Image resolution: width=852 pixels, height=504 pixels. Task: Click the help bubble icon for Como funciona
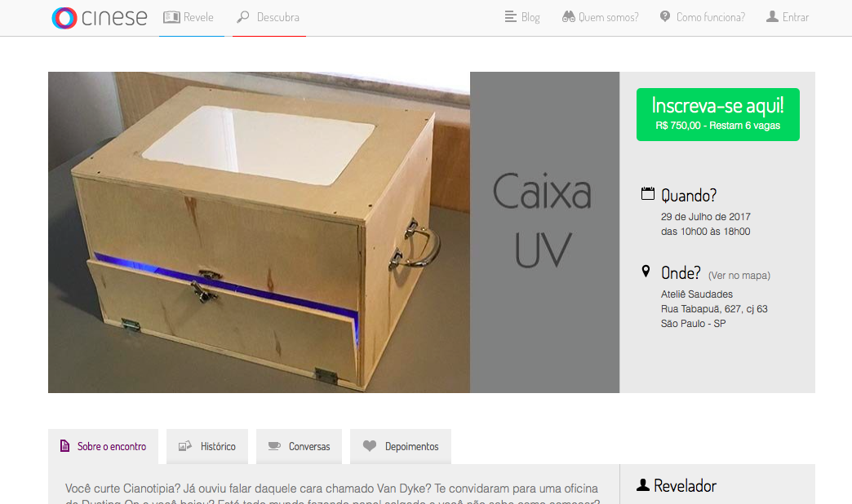click(664, 16)
